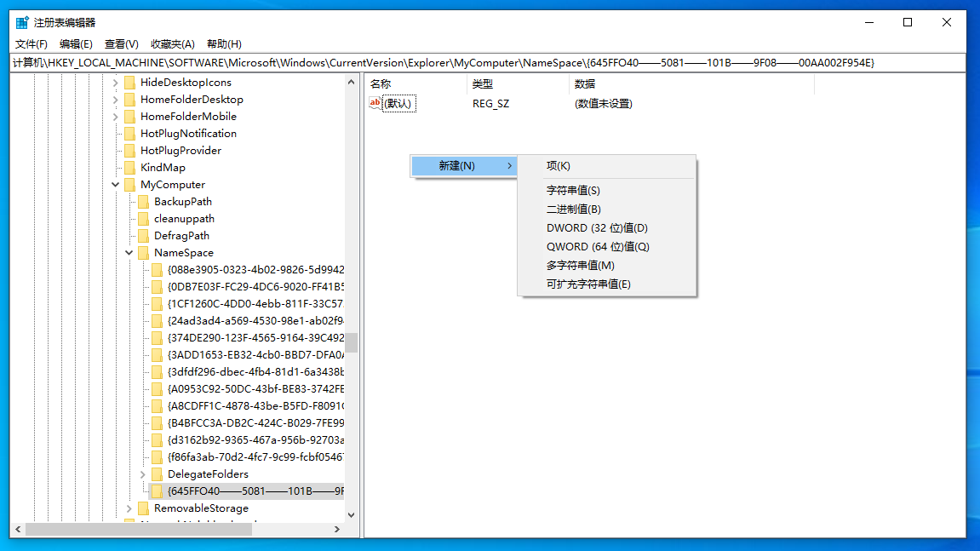Expand the HideDesktopIcons key
The image size is (980, 551).
(x=114, y=82)
